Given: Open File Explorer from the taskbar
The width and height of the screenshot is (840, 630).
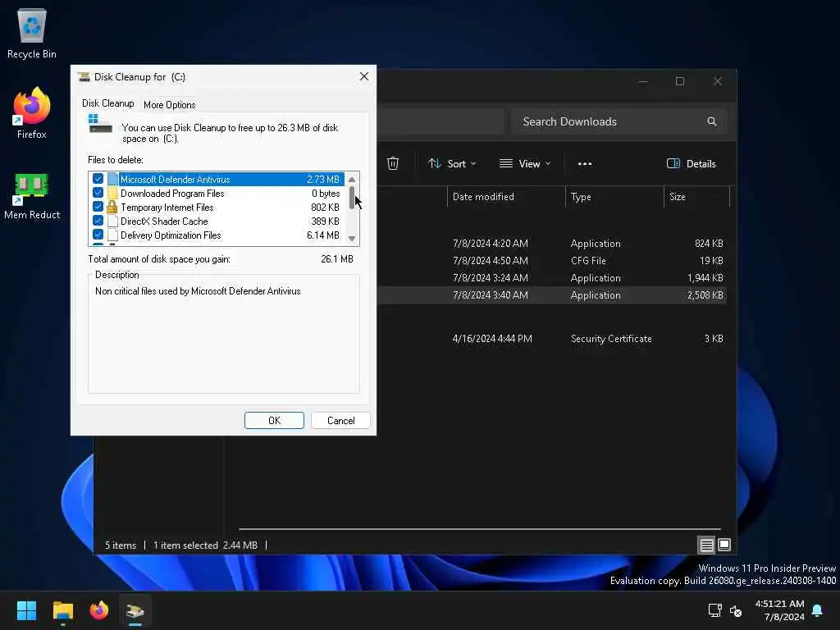Looking at the screenshot, I should pyautogui.click(x=62, y=610).
